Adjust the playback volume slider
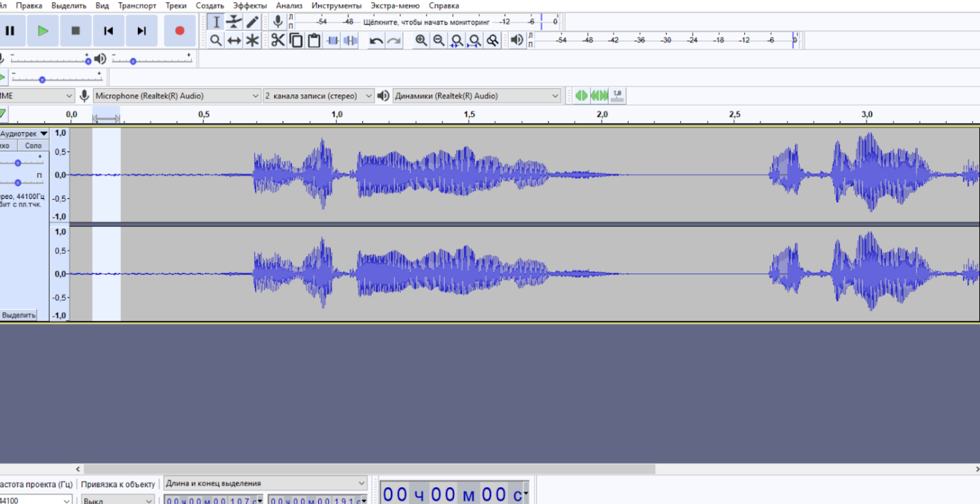This screenshot has height=504, width=980. tap(152, 60)
